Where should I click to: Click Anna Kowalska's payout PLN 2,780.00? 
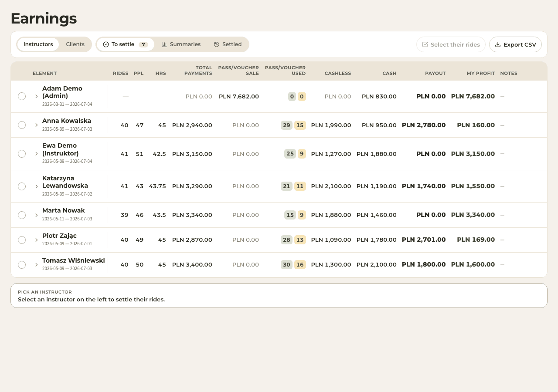point(424,125)
